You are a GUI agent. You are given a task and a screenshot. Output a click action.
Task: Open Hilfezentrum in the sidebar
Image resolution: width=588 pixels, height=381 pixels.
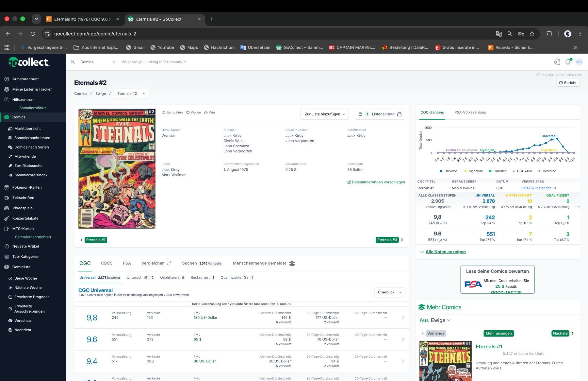click(23, 99)
